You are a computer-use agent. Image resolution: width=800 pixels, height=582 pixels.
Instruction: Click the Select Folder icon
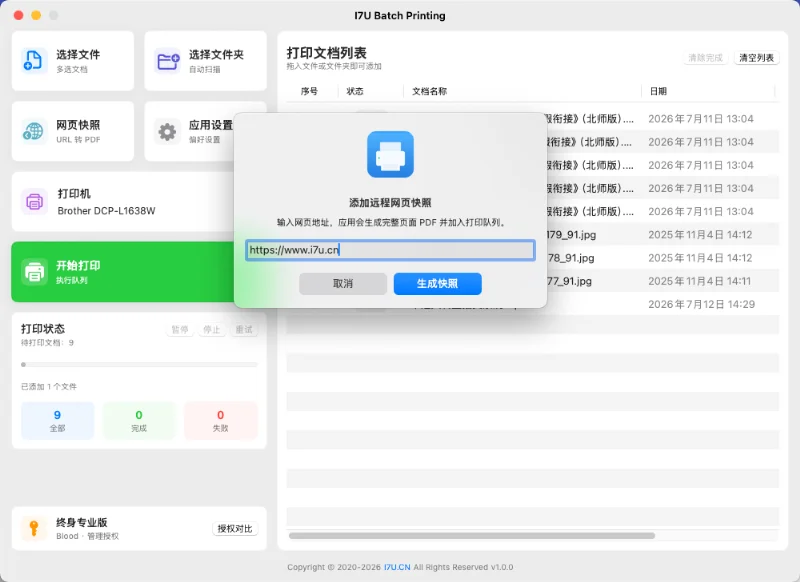click(x=167, y=61)
